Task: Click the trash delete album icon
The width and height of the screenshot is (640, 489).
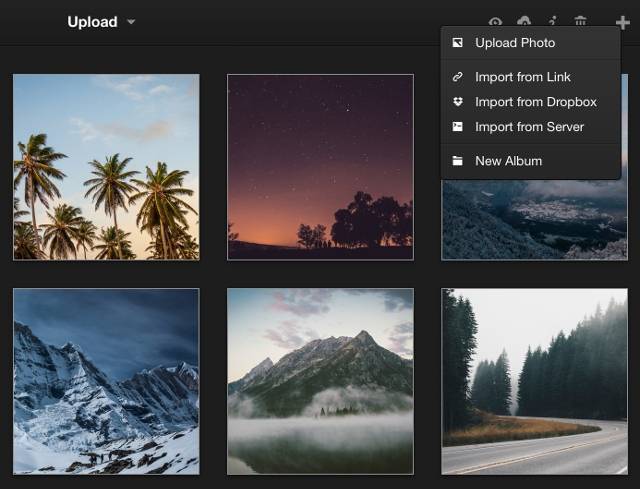Action: [580, 22]
